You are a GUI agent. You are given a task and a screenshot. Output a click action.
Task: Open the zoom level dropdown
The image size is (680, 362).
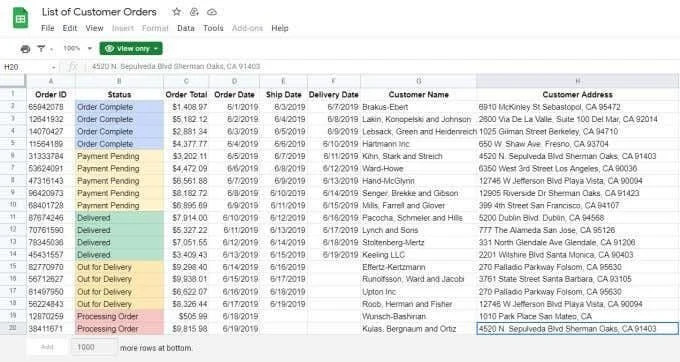78,48
